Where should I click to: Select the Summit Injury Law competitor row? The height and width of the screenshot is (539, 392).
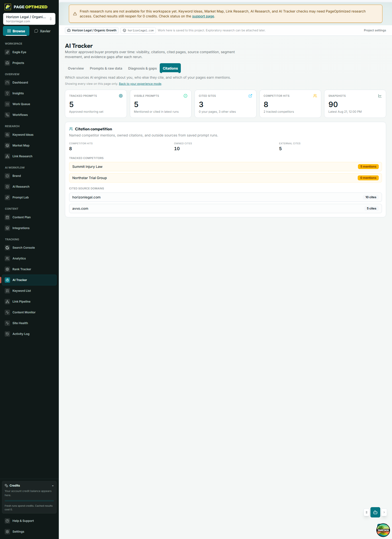pyautogui.click(x=225, y=167)
